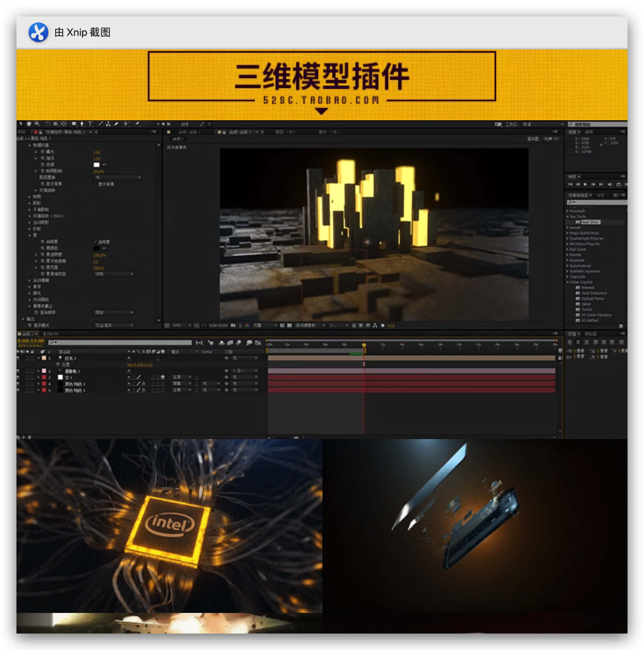
Task: Select the Eraser tool
Action: pyautogui.click(x=117, y=124)
